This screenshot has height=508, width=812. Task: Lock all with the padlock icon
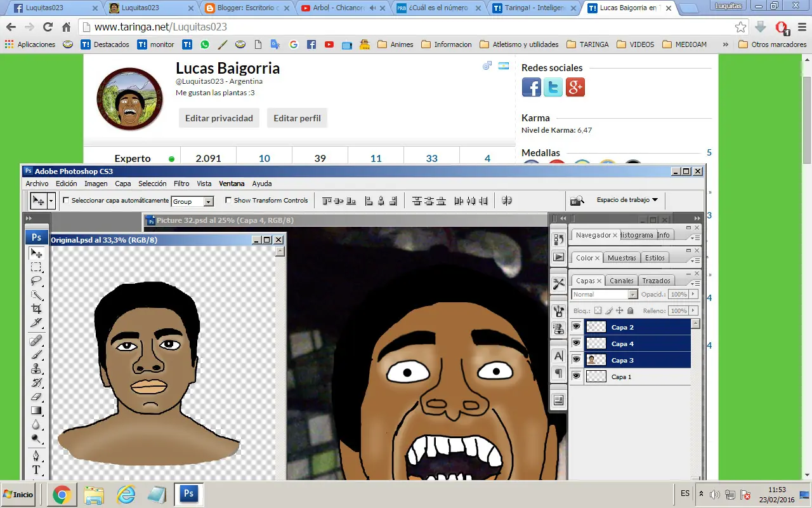click(630, 311)
